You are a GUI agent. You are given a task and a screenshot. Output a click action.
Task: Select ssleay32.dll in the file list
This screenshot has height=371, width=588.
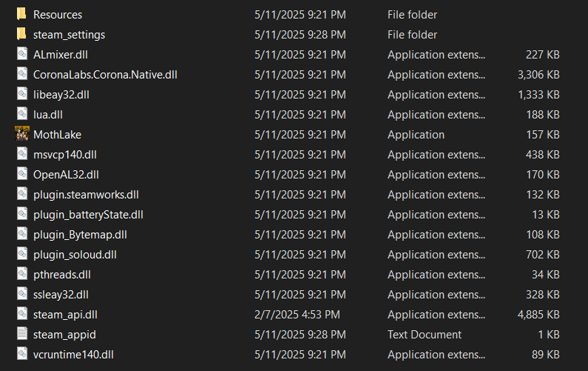[61, 295]
